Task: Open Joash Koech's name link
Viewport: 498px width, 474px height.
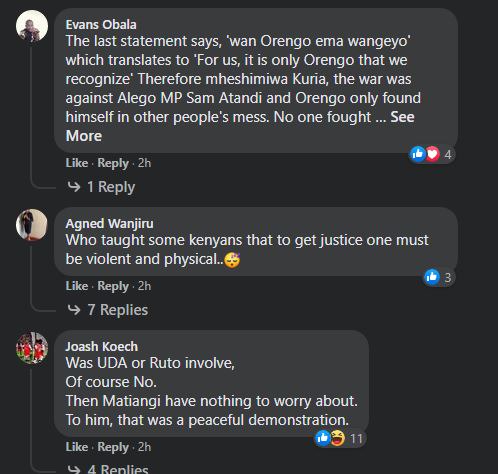Action: pyautogui.click(x=102, y=347)
